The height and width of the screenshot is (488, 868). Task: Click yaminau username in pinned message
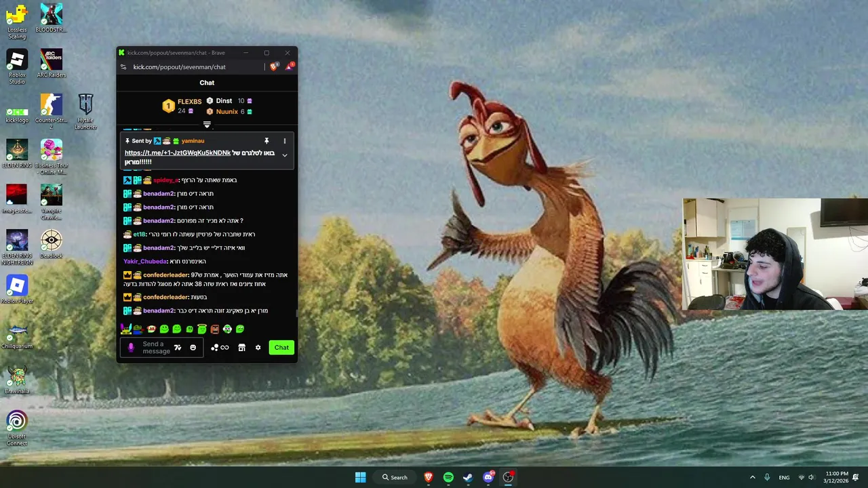pos(193,141)
